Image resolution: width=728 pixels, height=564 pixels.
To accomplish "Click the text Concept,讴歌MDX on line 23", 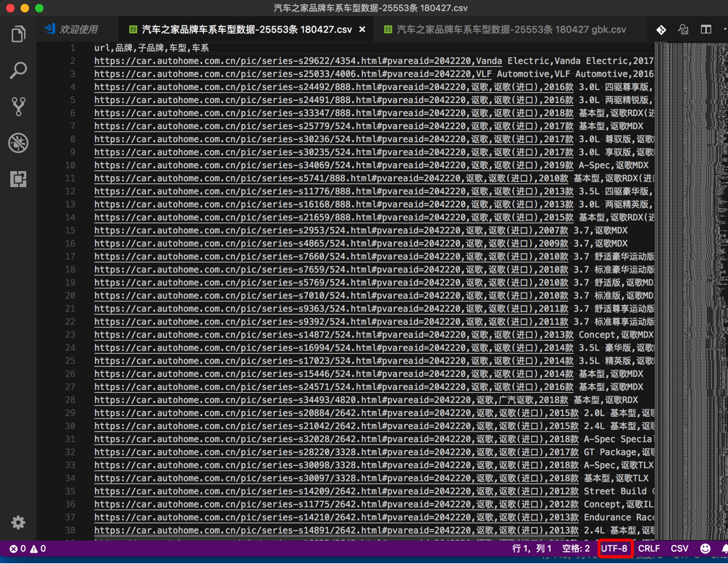I will click(x=616, y=334).
